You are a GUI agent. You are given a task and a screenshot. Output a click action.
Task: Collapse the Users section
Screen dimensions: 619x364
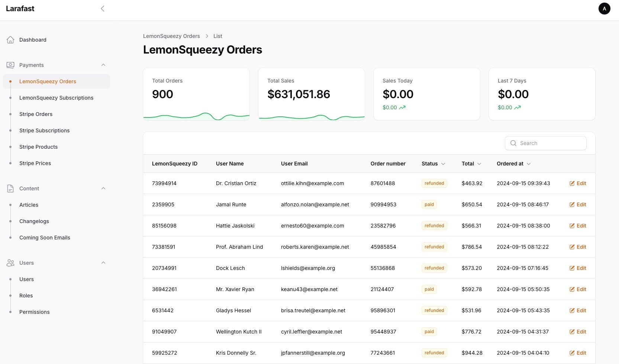click(103, 263)
